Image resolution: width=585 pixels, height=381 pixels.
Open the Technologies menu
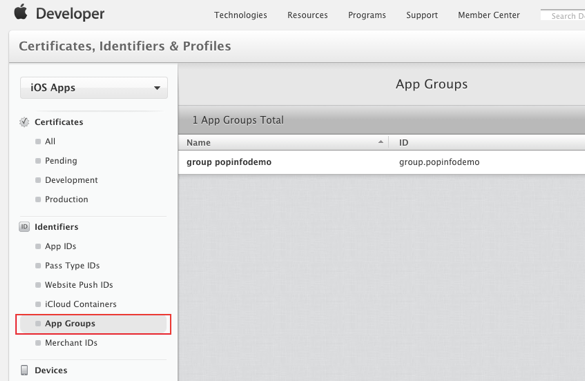[x=241, y=15]
